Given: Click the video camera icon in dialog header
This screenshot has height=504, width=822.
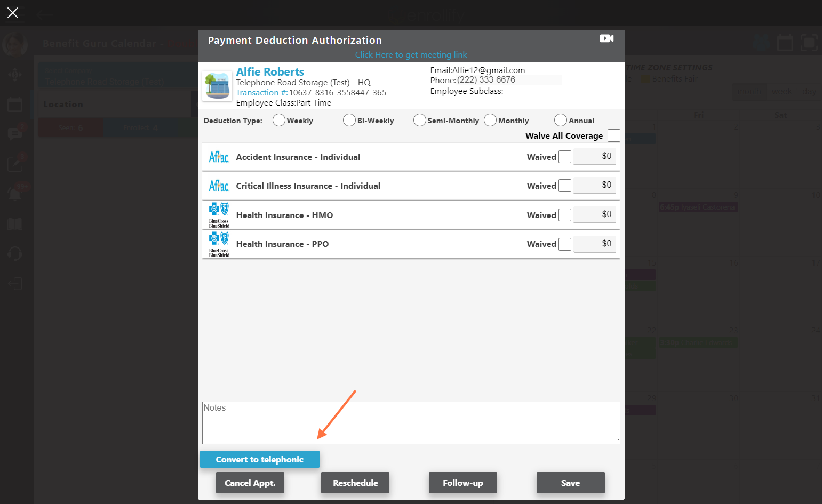Looking at the screenshot, I should 606,38.
